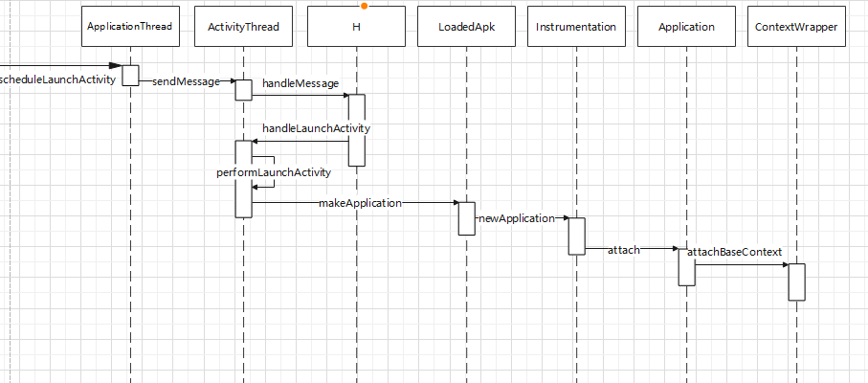
Task: Select the ContextWrapper lifeline box
Action: click(796, 27)
